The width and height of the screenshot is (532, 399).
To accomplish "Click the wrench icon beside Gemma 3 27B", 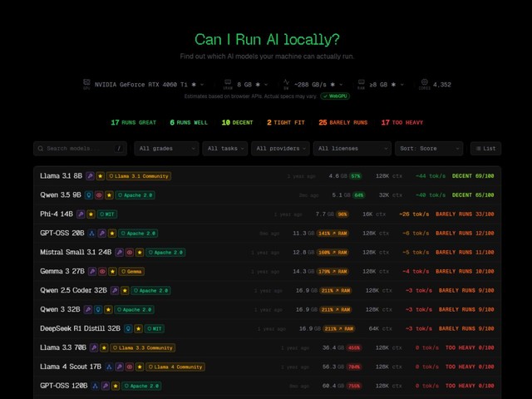I will [92, 272].
